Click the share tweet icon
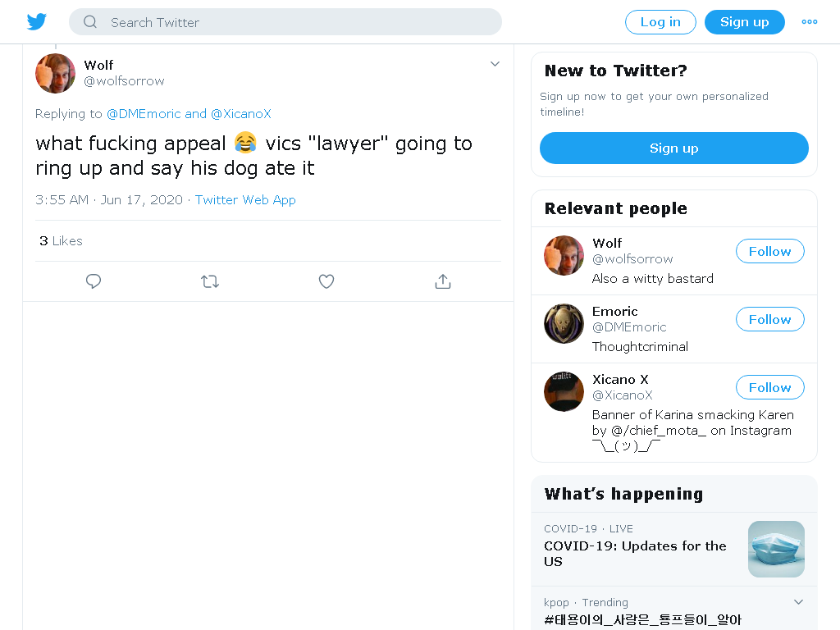 pos(442,281)
